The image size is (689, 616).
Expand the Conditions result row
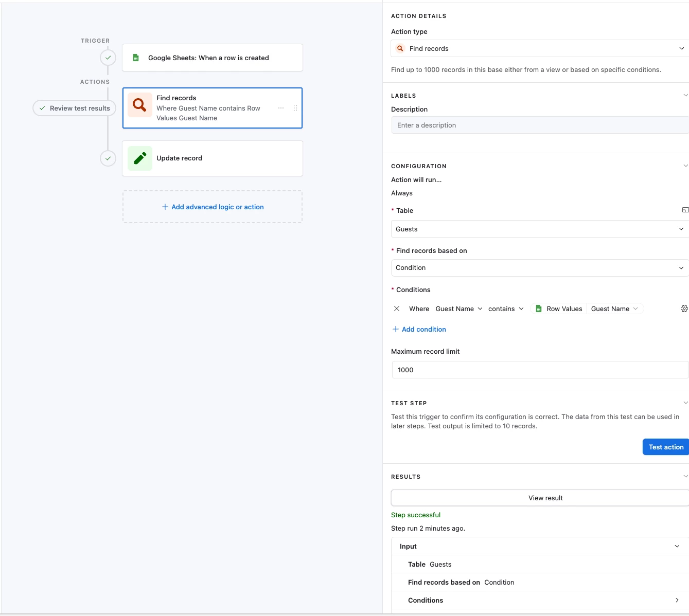point(677,600)
